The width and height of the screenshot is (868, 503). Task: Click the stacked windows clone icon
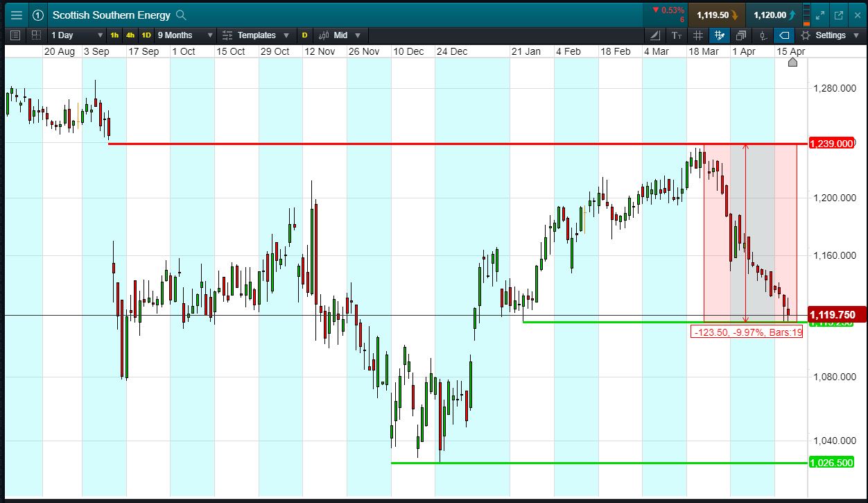coord(741,35)
